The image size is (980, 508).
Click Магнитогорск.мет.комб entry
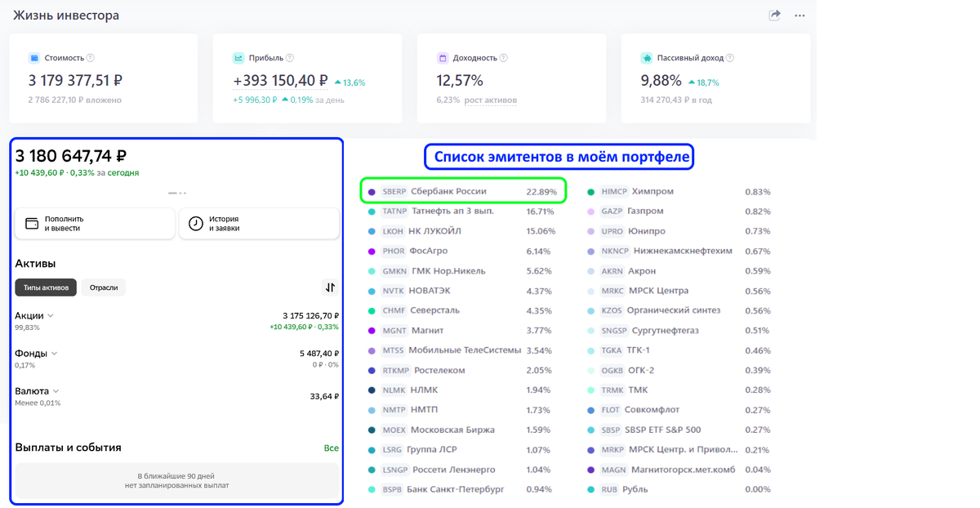point(683,470)
